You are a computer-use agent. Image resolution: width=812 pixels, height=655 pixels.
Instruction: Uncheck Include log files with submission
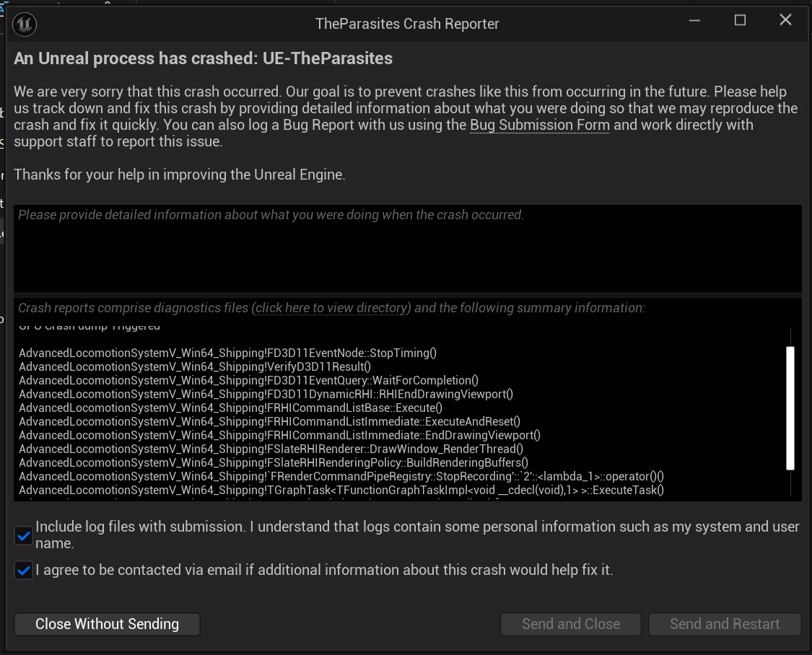[x=24, y=536]
